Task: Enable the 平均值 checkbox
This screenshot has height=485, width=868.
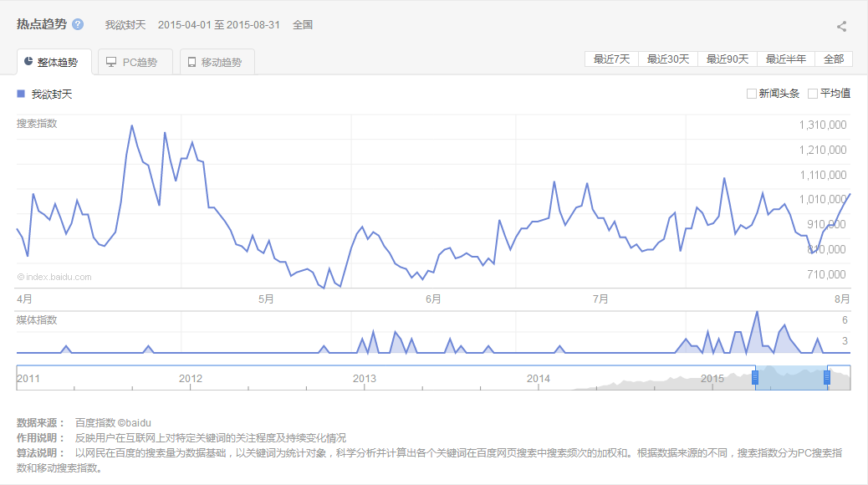Action: click(813, 94)
